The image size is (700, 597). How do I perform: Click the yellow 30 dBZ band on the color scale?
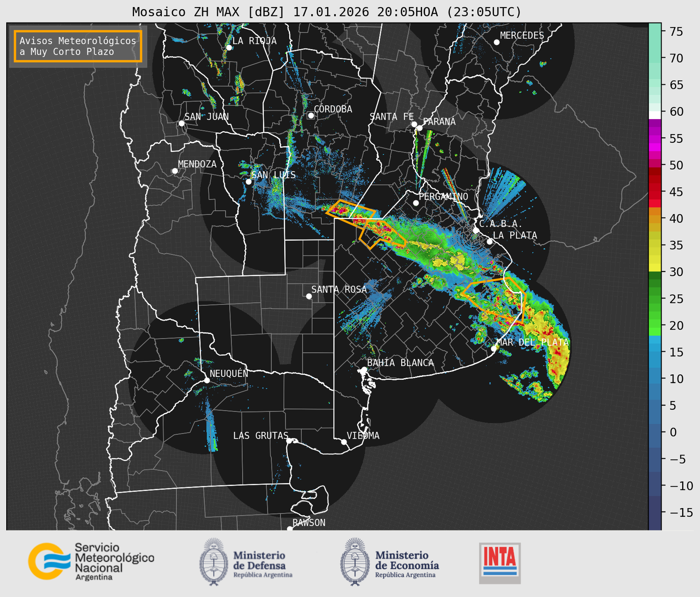point(655,268)
